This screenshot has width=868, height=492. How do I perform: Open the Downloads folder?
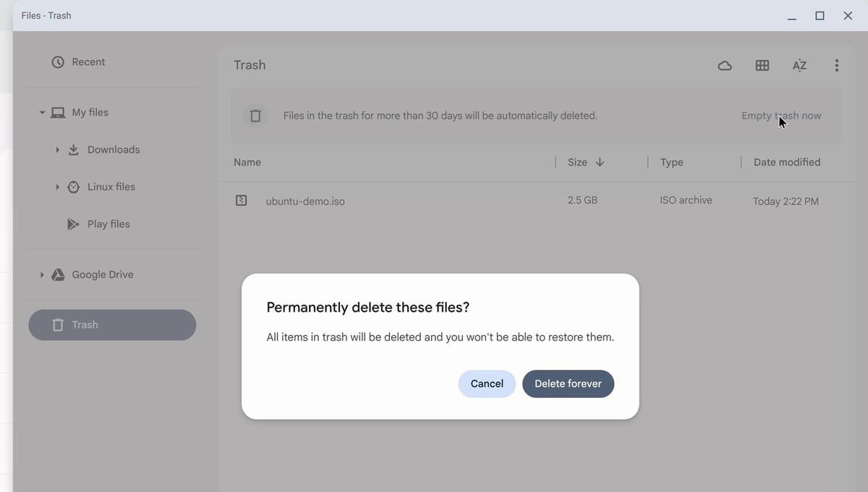point(114,150)
